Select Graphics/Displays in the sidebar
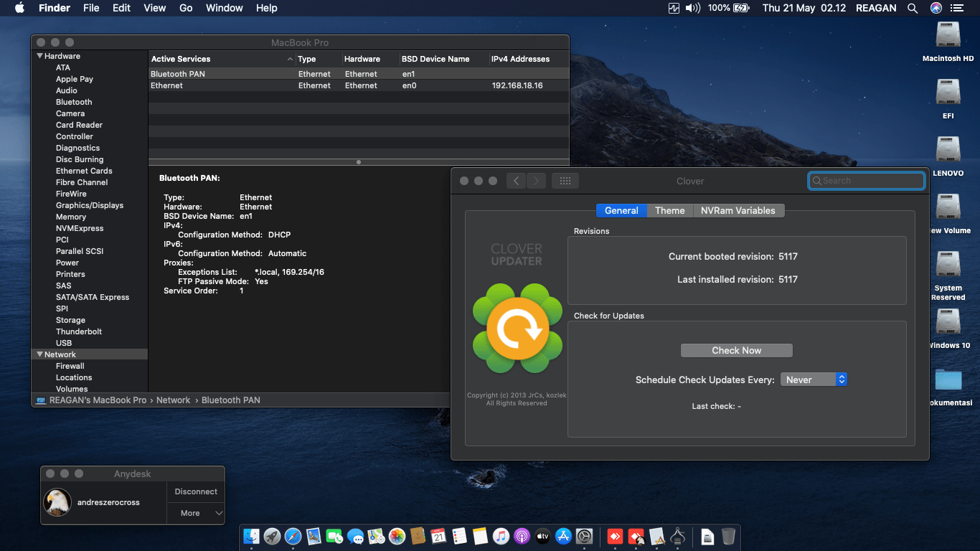980x551 pixels. pyautogui.click(x=90, y=205)
